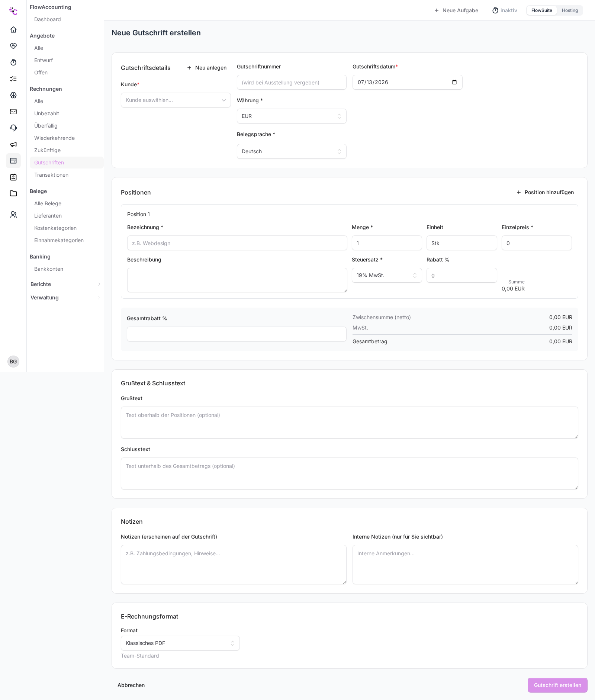Screen dimensions: 595x700
Task: Select Wiederkehrende under Rechnungen
Action: pyautogui.click(x=54, y=138)
